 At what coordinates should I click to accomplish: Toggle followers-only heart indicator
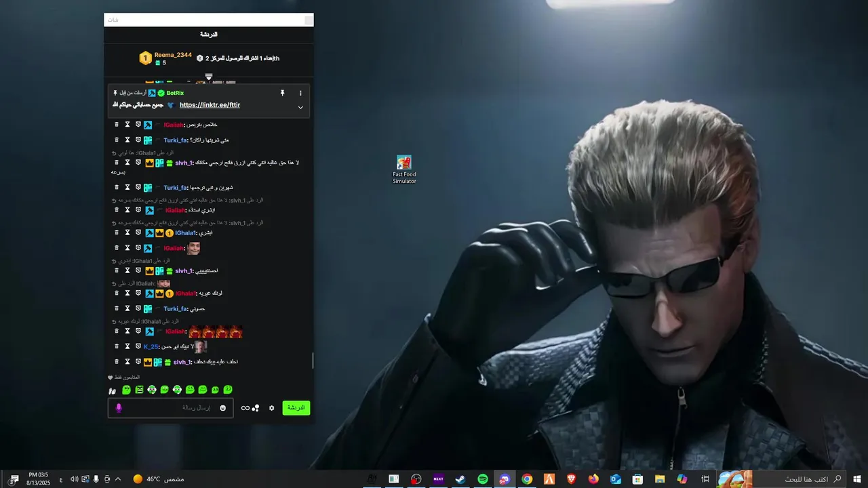pos(111,377)
